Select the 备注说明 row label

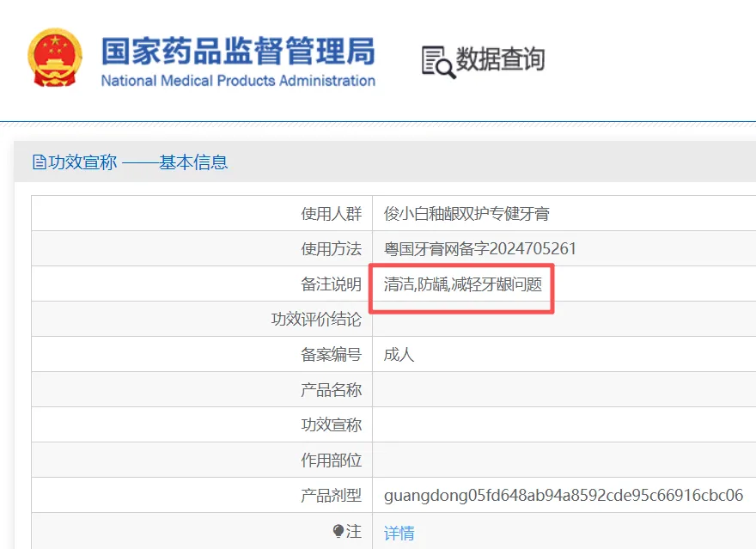[331, 284]
